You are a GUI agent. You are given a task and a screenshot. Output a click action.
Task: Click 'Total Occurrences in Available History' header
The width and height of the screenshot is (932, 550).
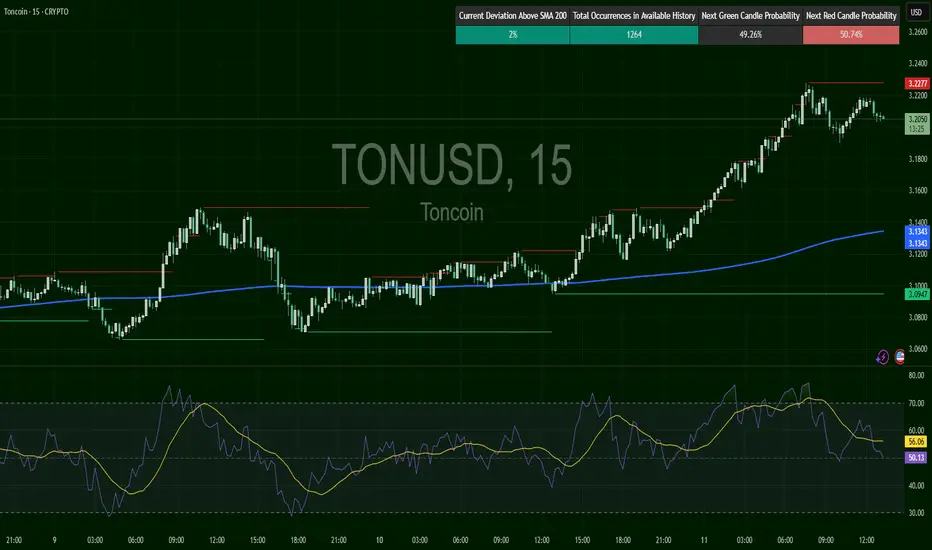tap(634, 16)
